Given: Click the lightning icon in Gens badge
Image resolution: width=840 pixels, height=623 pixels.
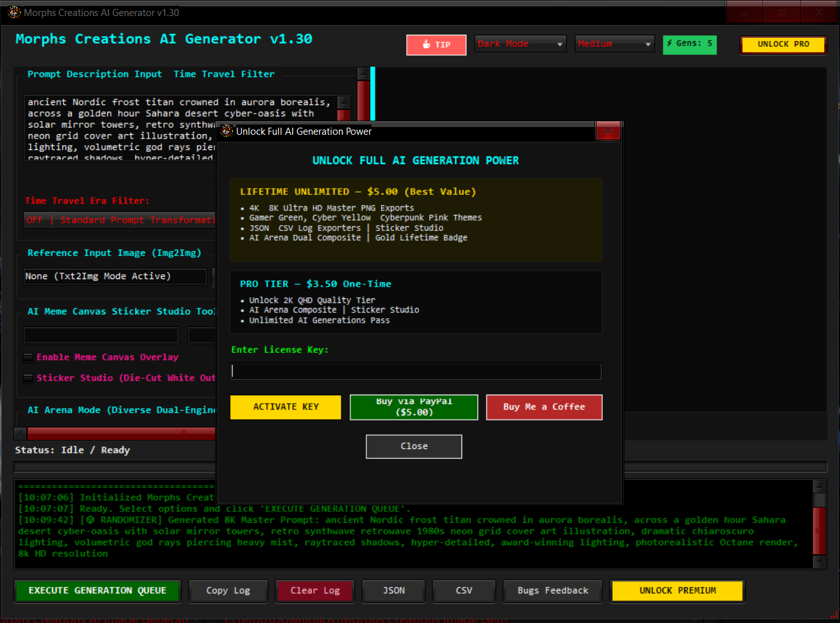Looking at the screenshot, I should click(670, 44).
